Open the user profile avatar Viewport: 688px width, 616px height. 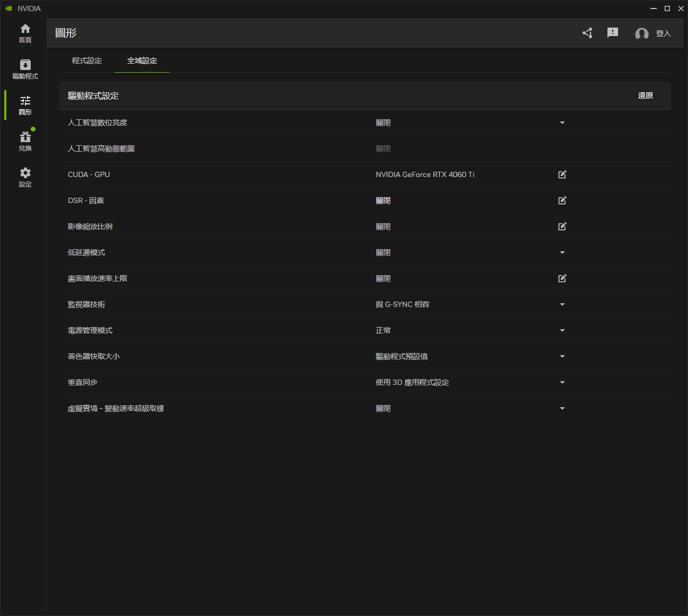click(x=641, y=33)
